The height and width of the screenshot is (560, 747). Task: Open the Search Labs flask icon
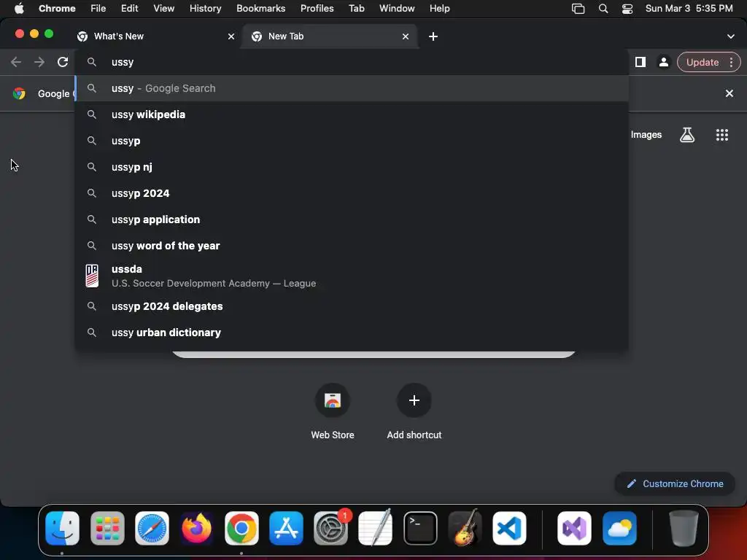[686, 135]
